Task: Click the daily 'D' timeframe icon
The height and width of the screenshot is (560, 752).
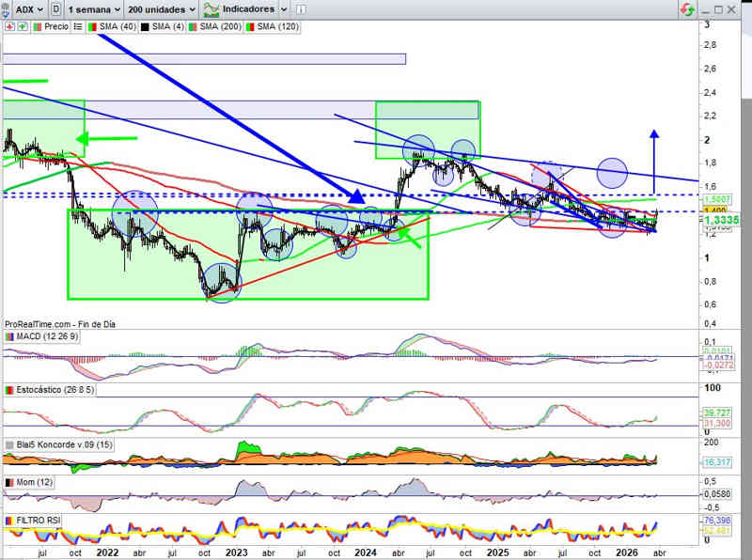Action: [x=58, y=8]
